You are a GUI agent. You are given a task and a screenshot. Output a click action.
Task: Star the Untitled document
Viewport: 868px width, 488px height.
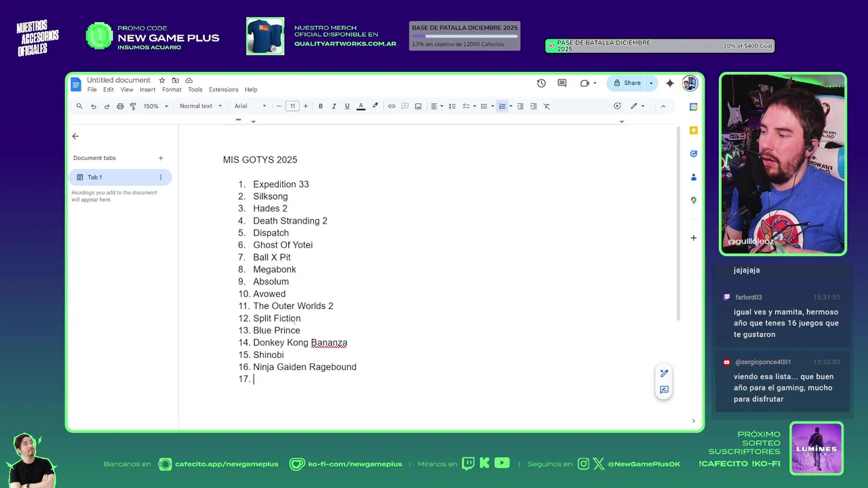tap(162, 80)
